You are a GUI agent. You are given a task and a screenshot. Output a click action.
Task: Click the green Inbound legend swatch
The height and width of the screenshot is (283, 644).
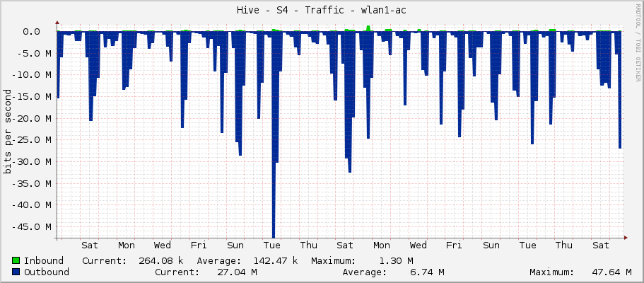click(16, 260)
